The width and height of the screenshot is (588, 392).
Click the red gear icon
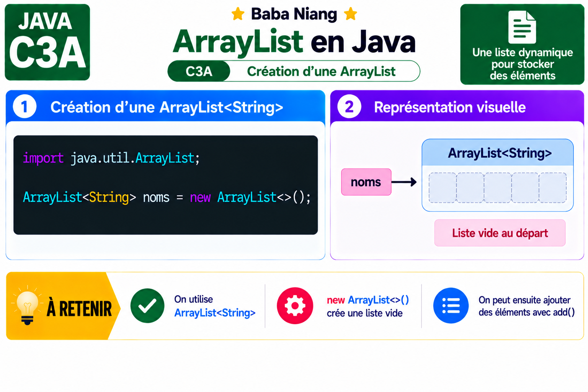click(295, 305)
